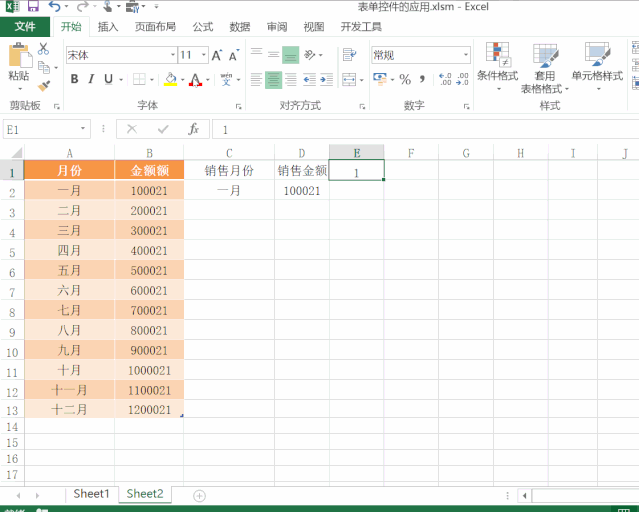Open the Sheet1 worksheet tab

pyautogui.click(x=91, y=494)
